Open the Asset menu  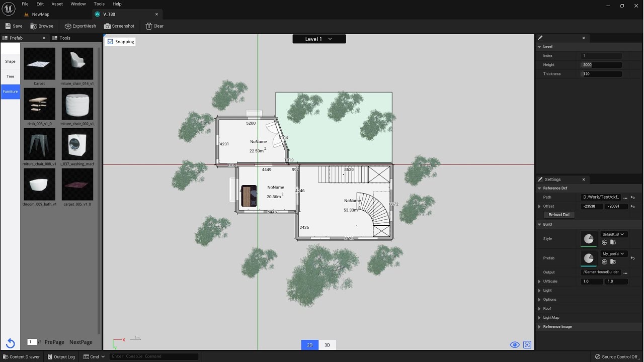pyautogui.click(x=57, y=4)
